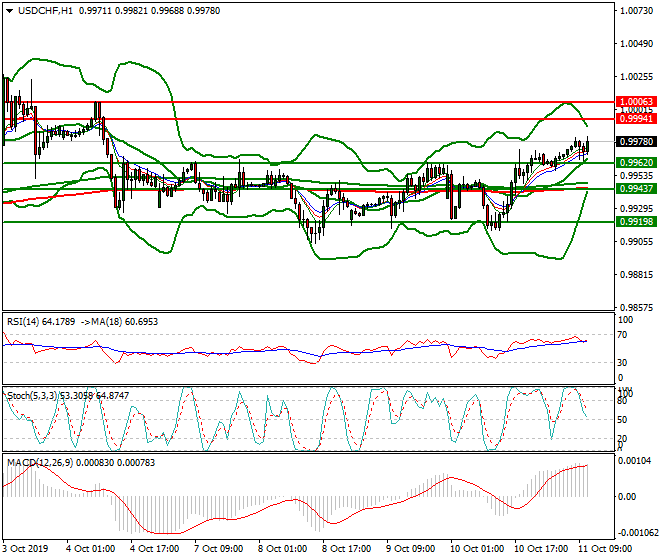Click the 3 Oct 2019 time axis label
The width and height of the screenshot is (660, 560).
[x=25, y=549]
